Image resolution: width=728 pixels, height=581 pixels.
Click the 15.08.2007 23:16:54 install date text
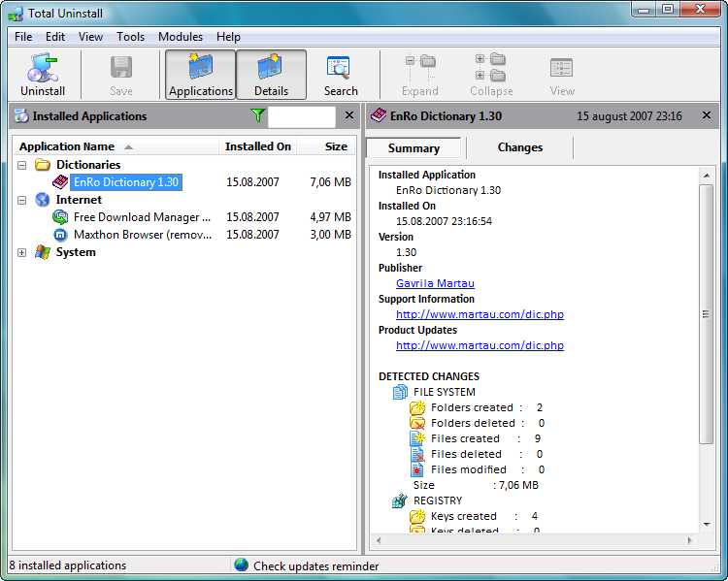pyautogui.click(x=444, y=221)
